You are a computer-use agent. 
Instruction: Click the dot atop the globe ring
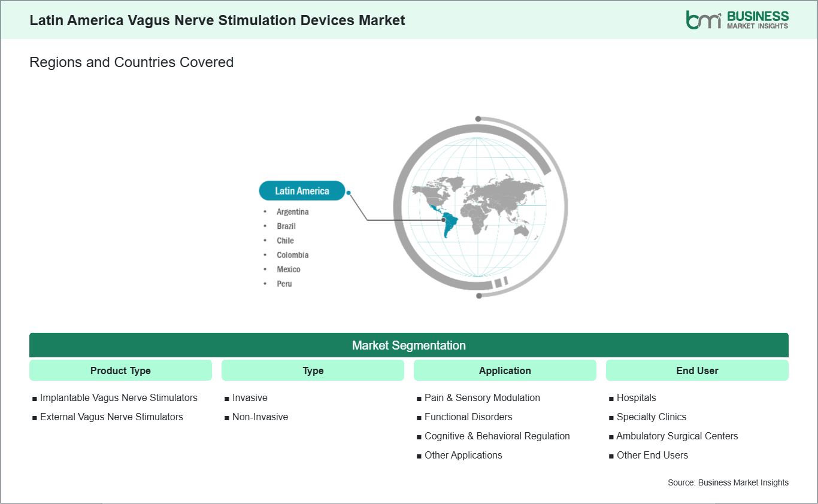coord(478,119)
